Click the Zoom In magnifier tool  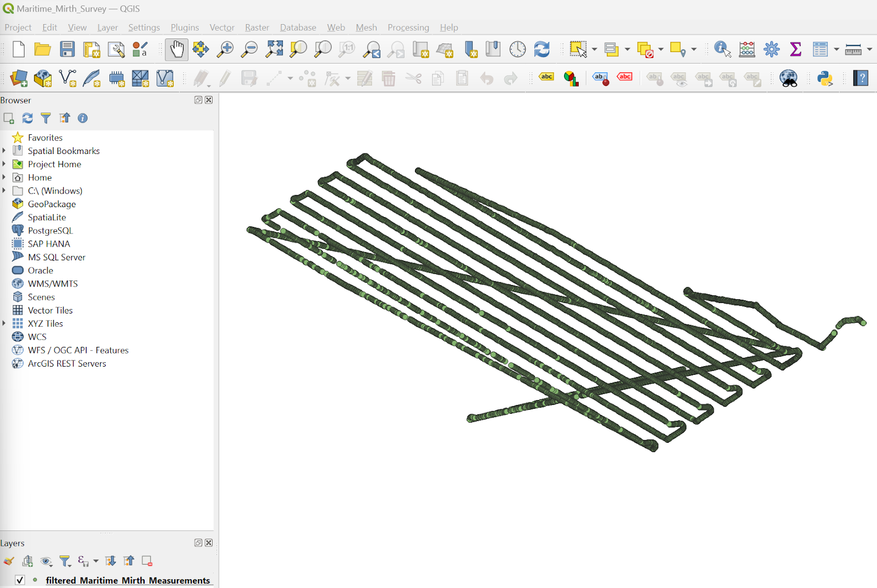coord(225,49)
